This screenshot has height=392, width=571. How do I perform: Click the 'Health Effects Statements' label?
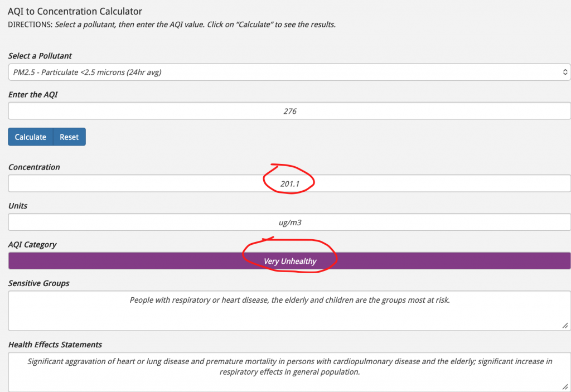click(55, 345)
